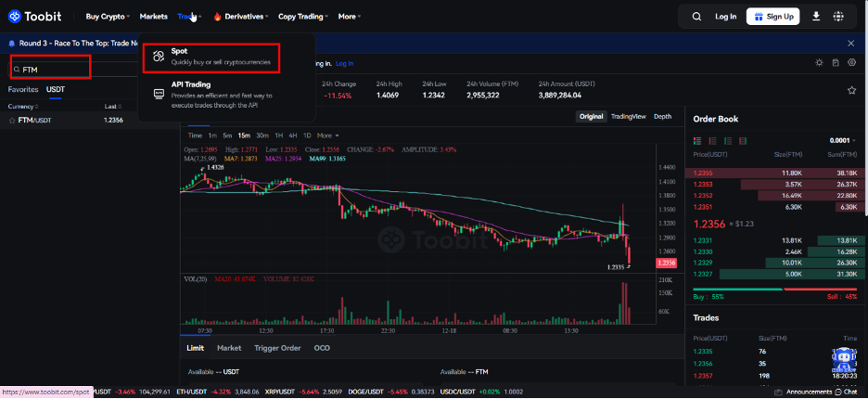This screenshot has height=399, width=868.
Task: Select the Limit order tab
Action: [195, 348]
